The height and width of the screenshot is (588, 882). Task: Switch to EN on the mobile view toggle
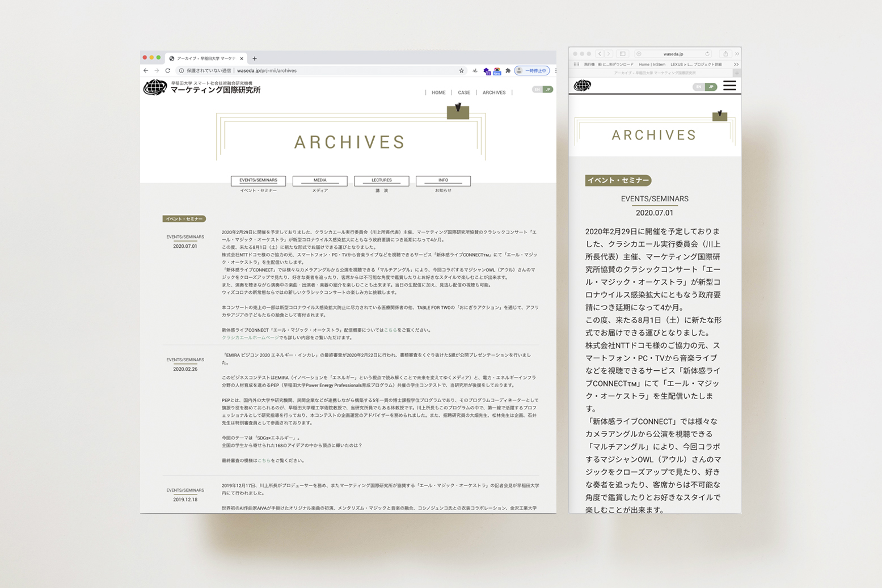699,87
